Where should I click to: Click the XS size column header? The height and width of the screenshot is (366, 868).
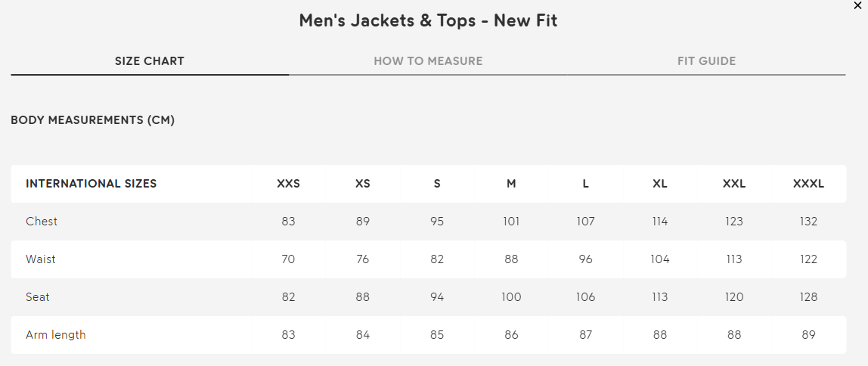point(363,184)
